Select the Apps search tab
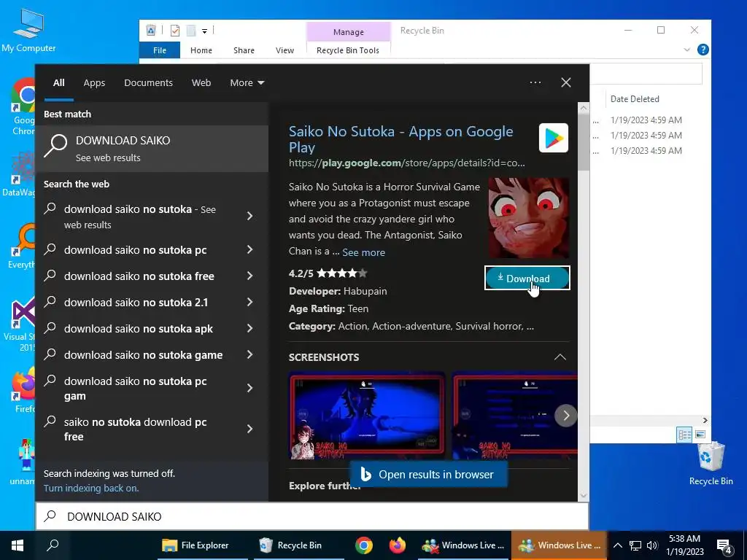Screen dimensions: 747x560 (94, 83)
